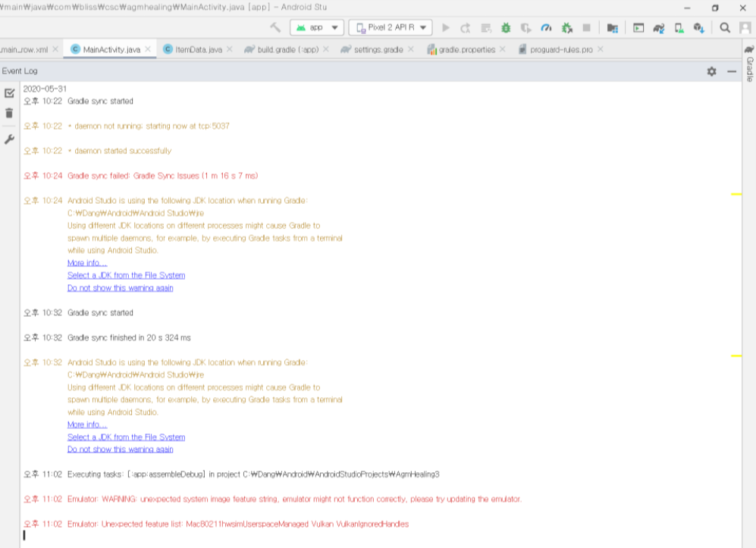
Task: Click Do not show warning link under 10:24
Action: [x=121, y=288]
